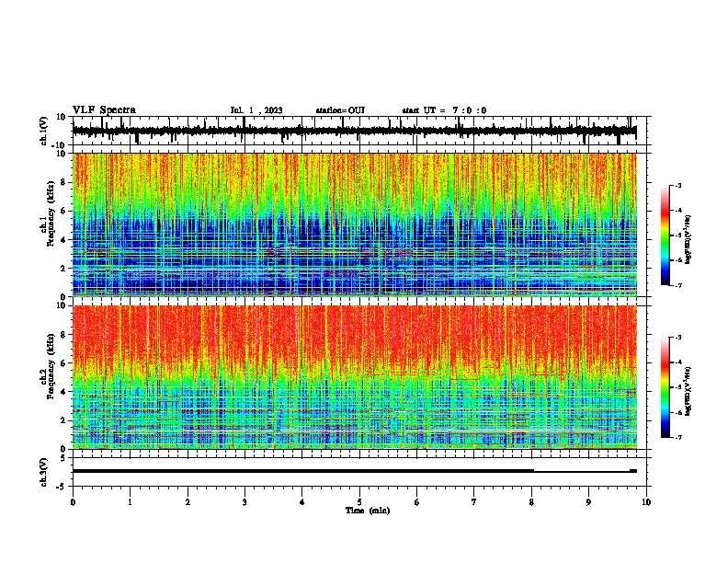Click the ch.1 color bar "log(PSD)(V²/Hz)" label
This screenshot has width=728, height=563.
click(x=688, y=239)
